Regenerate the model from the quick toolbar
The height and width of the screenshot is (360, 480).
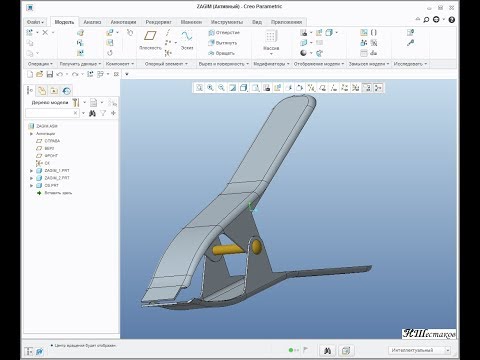90,74
